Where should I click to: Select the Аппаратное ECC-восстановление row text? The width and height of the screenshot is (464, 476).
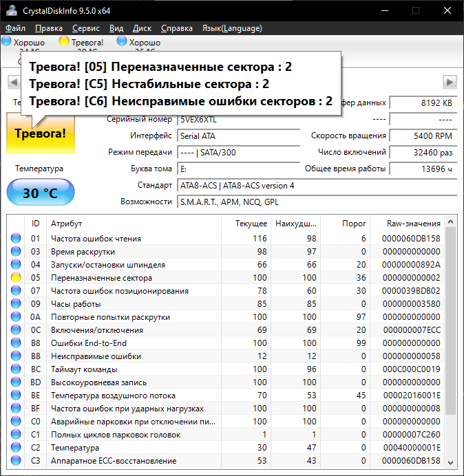[114, 461]
